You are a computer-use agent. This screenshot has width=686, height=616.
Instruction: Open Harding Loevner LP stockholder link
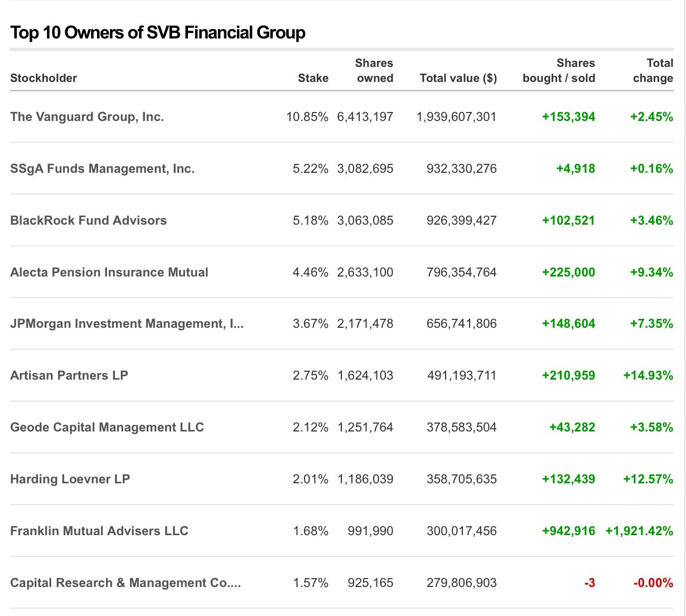click(x=70, y=479)
